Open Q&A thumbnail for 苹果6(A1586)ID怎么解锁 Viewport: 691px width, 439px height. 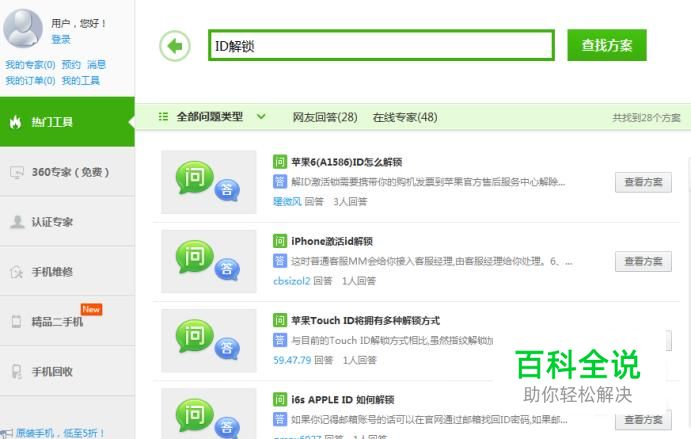[x=209, y=182]
